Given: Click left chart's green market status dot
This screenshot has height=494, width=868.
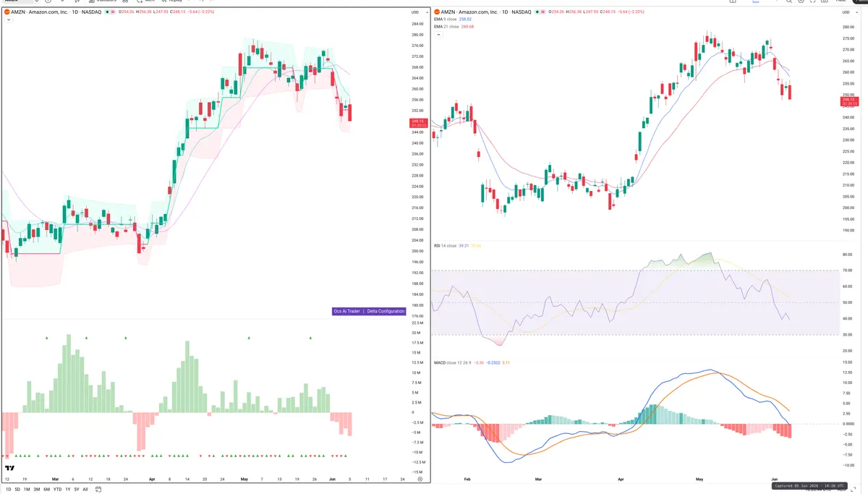Looking at the screenshot, I should [x=107, y=12].
